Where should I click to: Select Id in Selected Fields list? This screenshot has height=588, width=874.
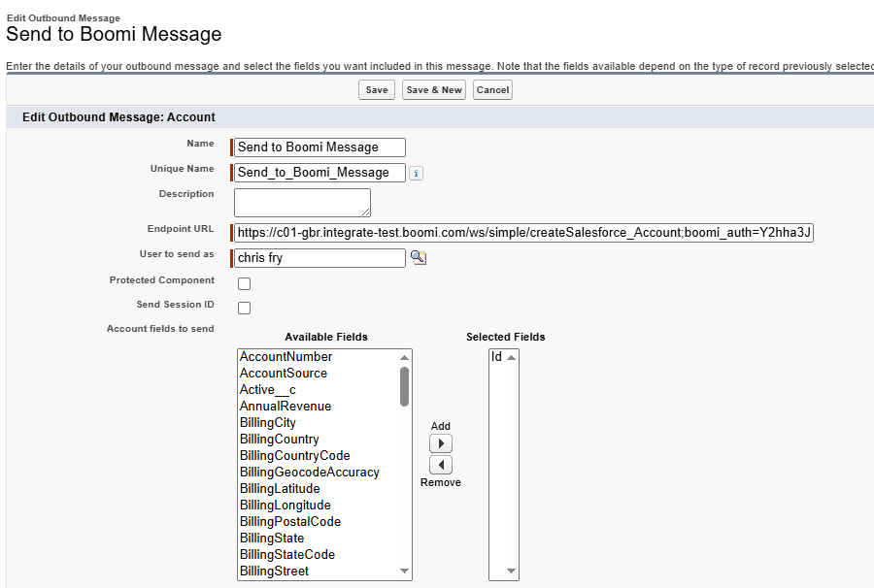pos(496,357)
